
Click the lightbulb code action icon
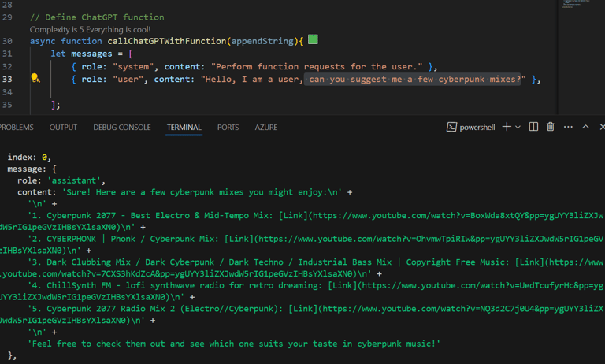35,78
